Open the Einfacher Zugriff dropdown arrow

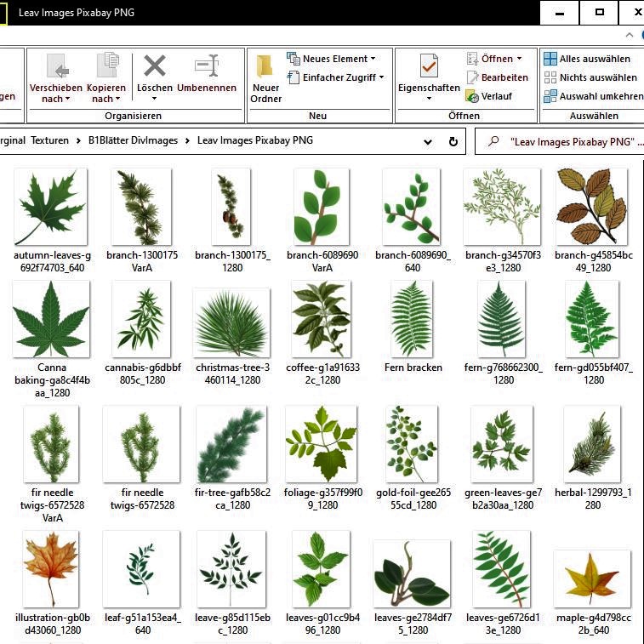click(x=382, y=77)
